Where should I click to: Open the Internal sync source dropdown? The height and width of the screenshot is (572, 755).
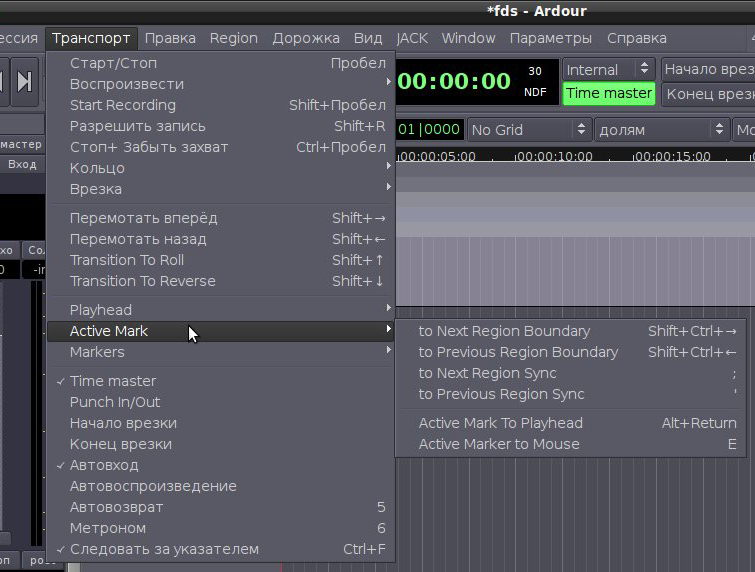pyautogui.click(x=609, y=70)
